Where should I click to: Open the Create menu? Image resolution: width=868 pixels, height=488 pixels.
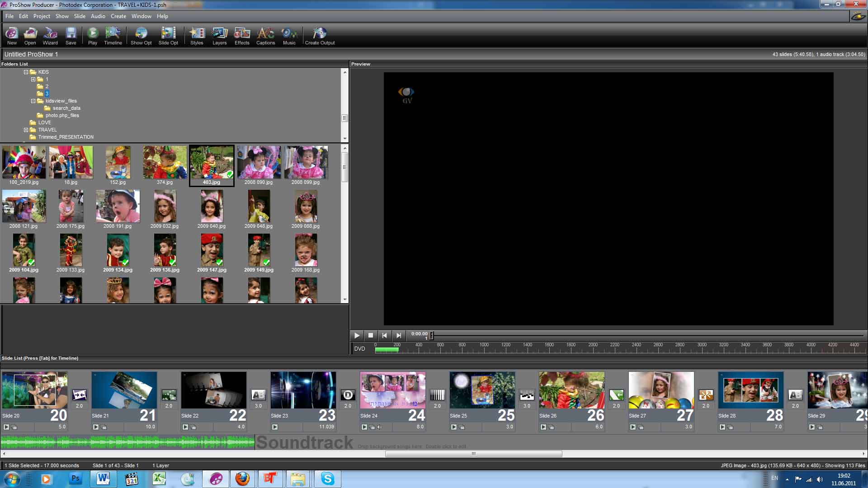click(x=118, y=16)
